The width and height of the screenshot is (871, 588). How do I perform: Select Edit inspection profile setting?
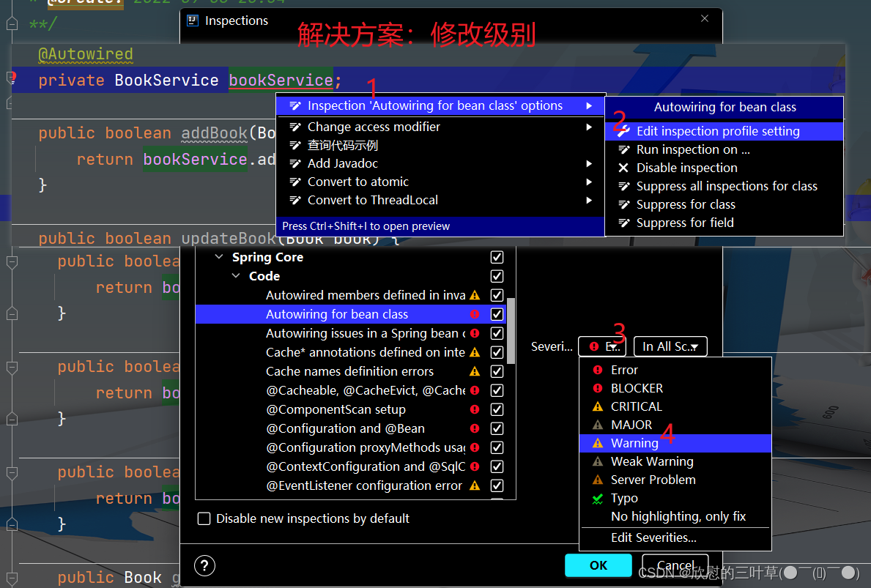point(724,131)
